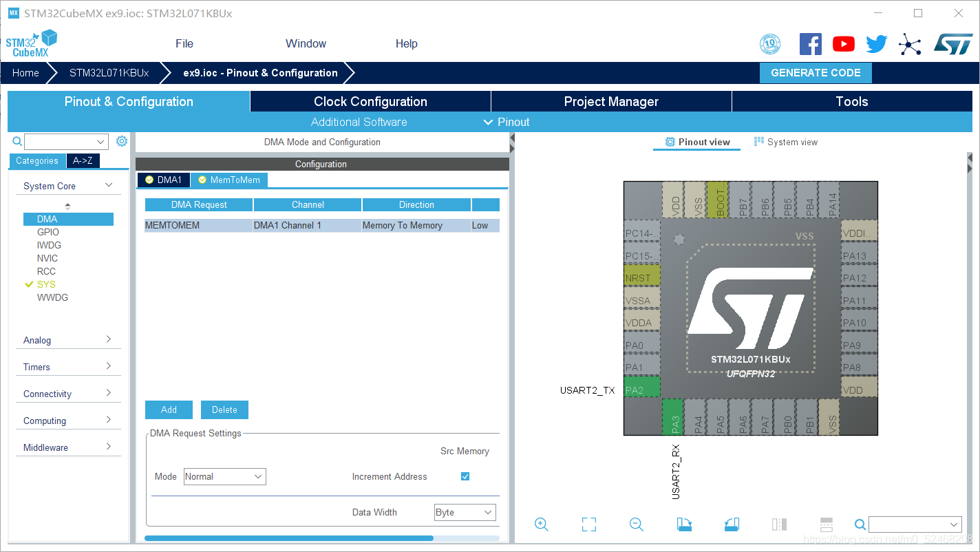Switch to Clock Configuration tab
This screenshot has width=980, height=552.
click(370, 101)
